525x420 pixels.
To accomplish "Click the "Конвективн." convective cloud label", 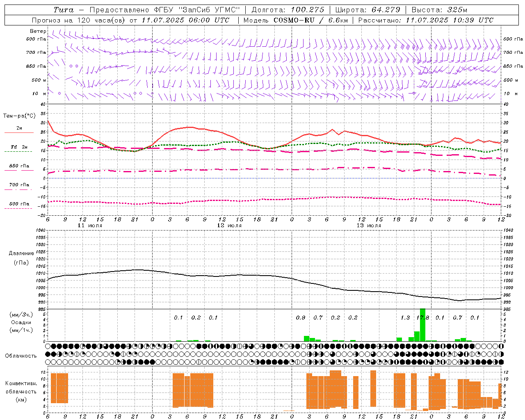I will 21,383.
